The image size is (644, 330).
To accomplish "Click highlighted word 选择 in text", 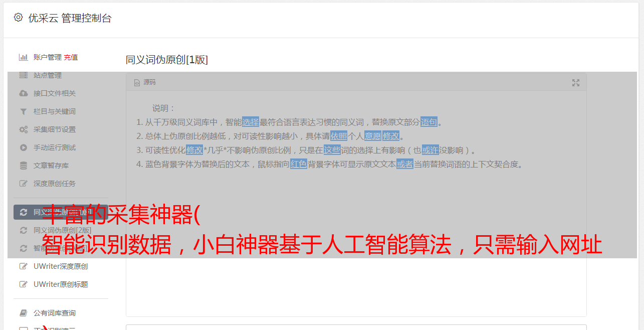I will (251, 122).
